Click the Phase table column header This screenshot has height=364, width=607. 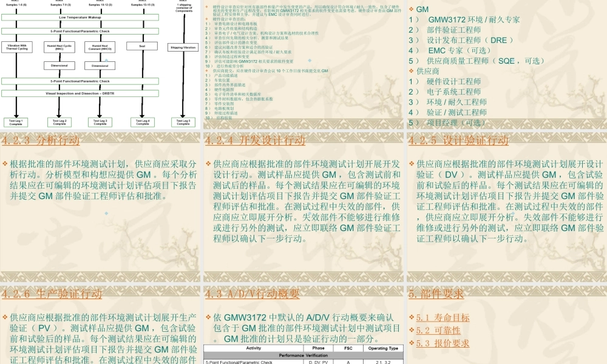pyautogui.click(x=318, y=348)
